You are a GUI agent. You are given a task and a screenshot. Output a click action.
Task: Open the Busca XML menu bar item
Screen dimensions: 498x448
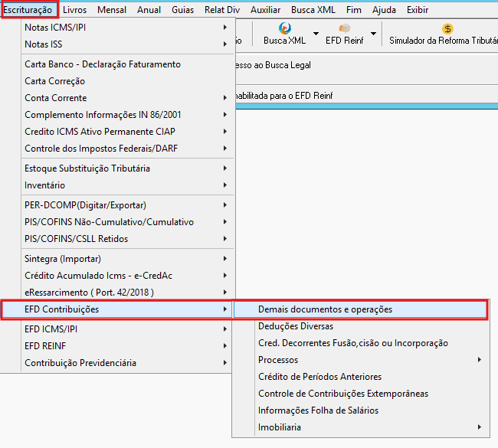pyautogui.click(x=313, y=10)
